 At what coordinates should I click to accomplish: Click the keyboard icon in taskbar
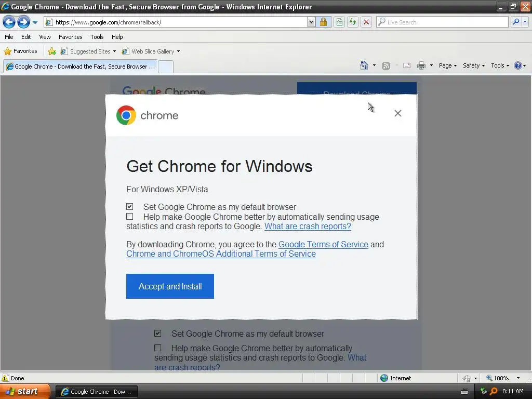click(x=464, y=392)
